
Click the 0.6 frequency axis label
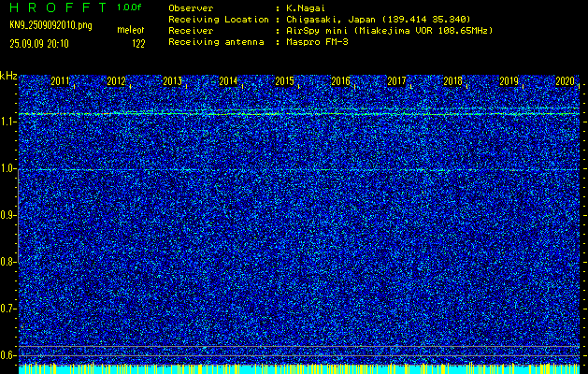point(7,355)
